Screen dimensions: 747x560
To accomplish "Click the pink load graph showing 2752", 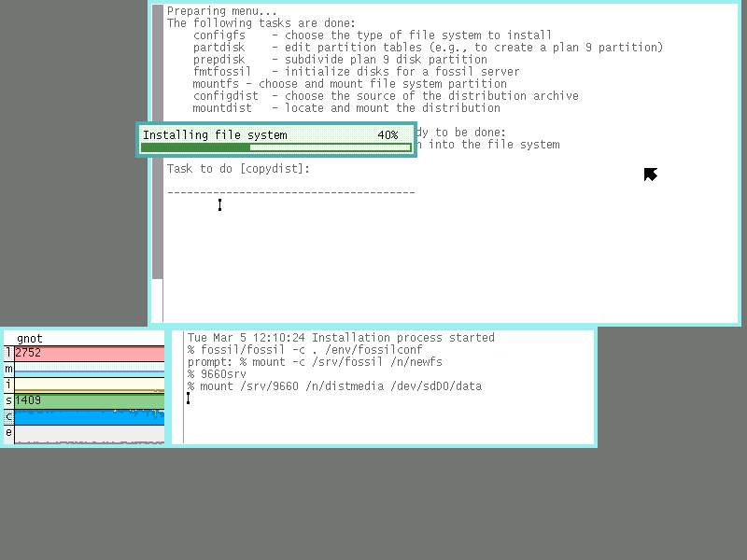I will pos(89,354).
